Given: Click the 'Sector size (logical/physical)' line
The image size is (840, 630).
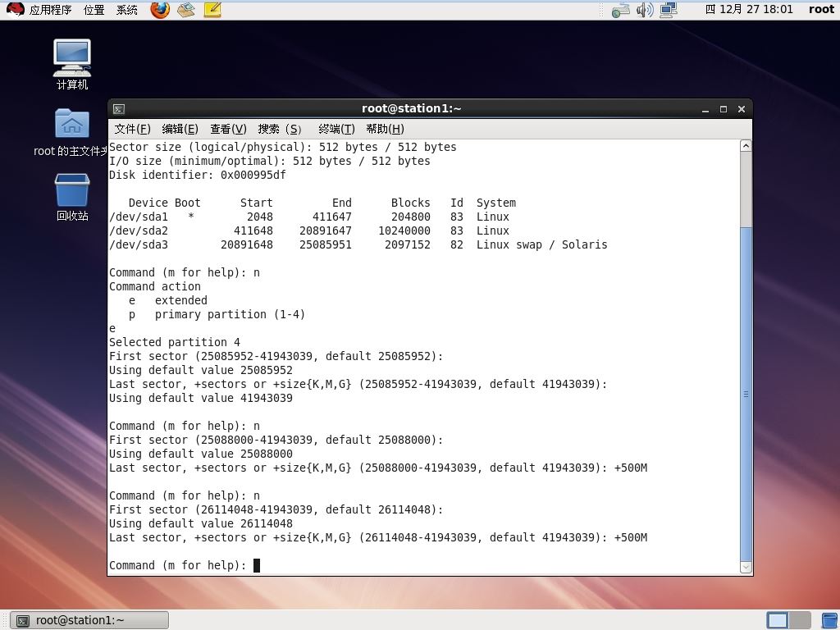Looking at the screenshot, I should tap(283, 148).
